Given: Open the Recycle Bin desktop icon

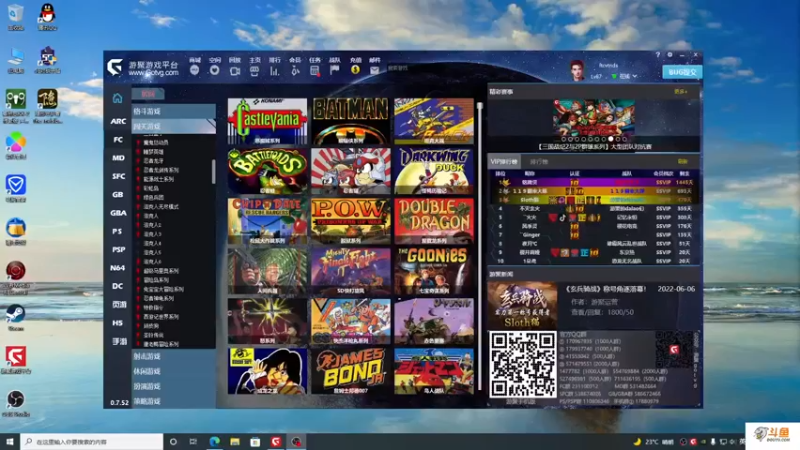Looking at the screenshot, I should [16, 17].
